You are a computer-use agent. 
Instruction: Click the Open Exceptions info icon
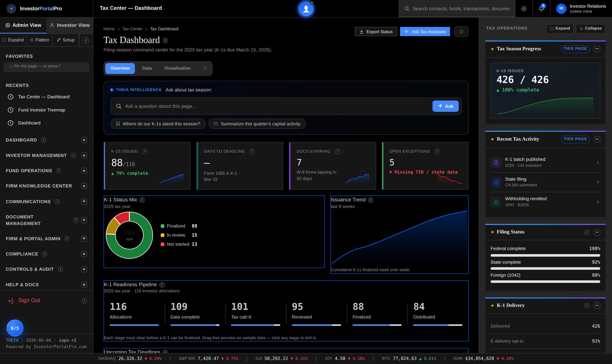(x=437, y=152)
